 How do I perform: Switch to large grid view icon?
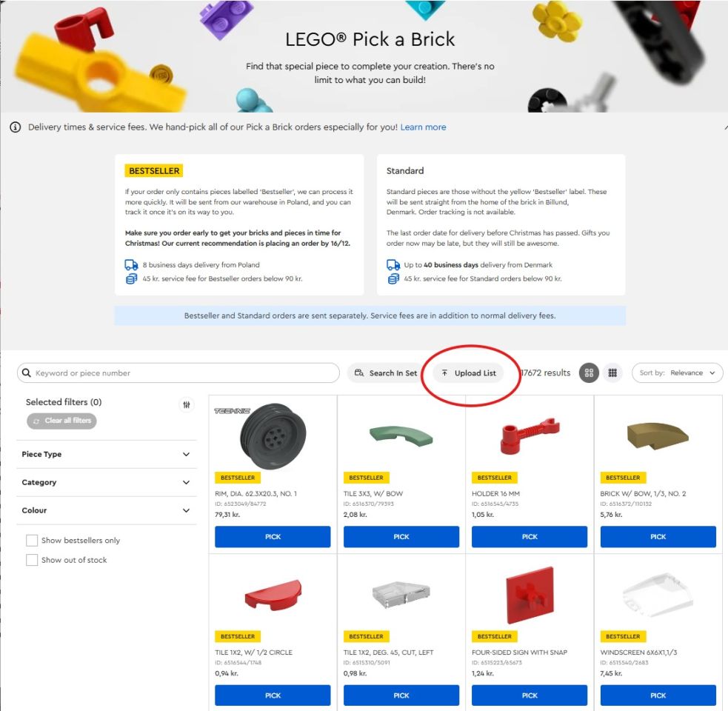pyautogui.click(x=589, y=373)
